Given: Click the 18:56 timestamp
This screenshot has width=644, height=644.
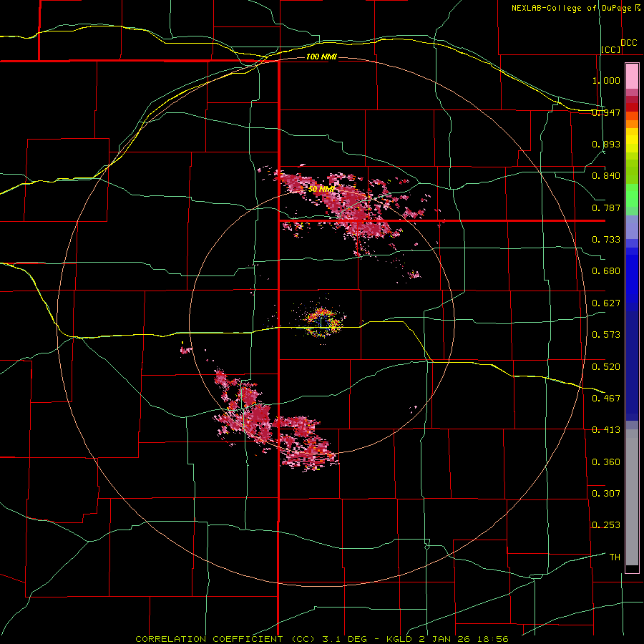Looking at the screenshot, I should point(494,639).
